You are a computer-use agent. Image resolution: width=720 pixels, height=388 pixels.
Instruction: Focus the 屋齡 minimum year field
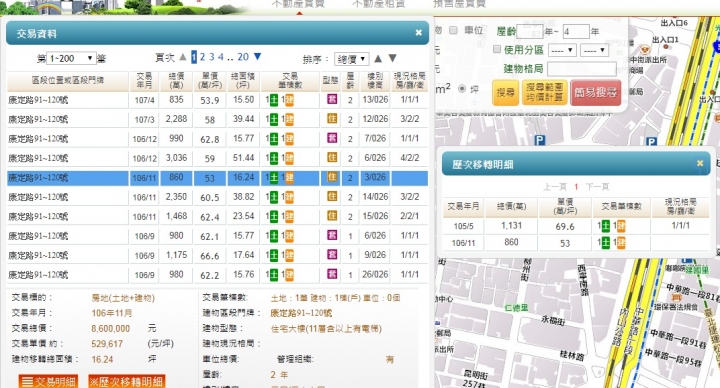pos(530,32)
